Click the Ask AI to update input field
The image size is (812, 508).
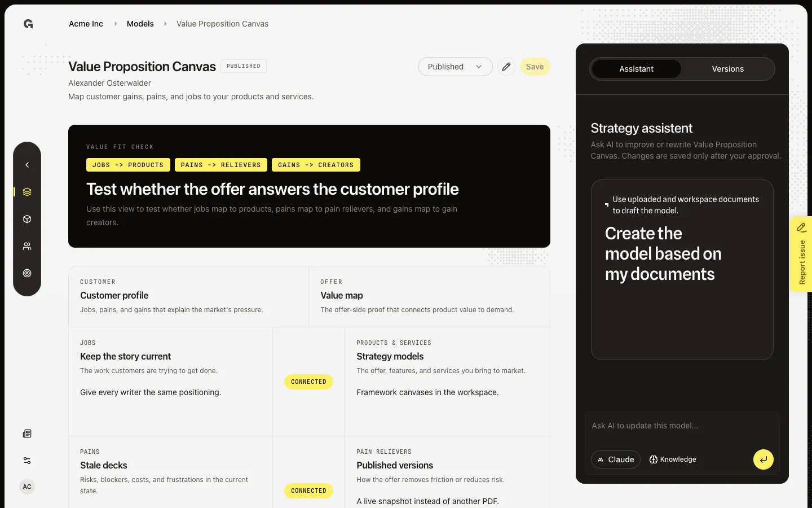click(x=682, y=426)
